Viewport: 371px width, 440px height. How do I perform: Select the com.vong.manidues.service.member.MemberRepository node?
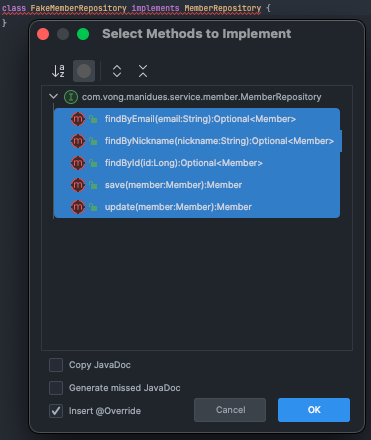tap(201, 97)
